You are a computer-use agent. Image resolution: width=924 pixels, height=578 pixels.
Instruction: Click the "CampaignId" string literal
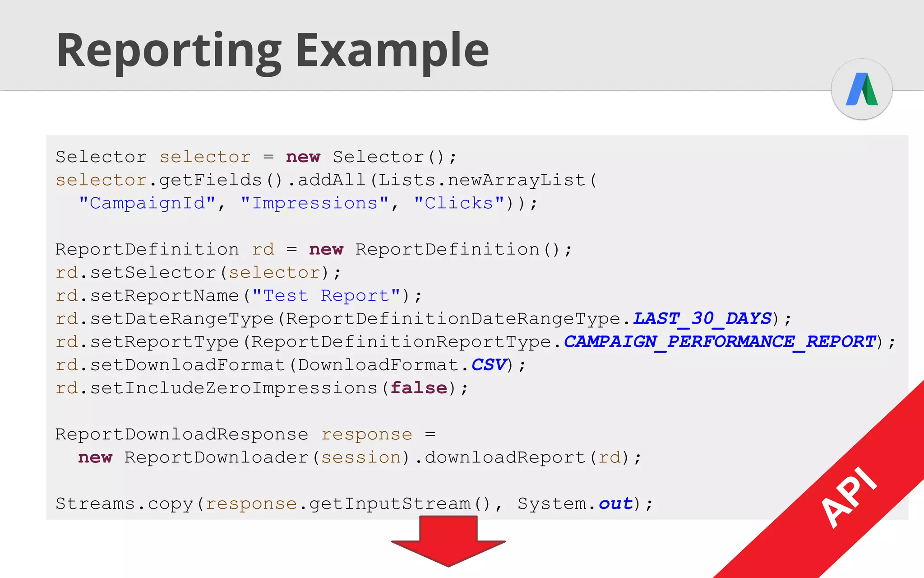[x=147, y=203]
